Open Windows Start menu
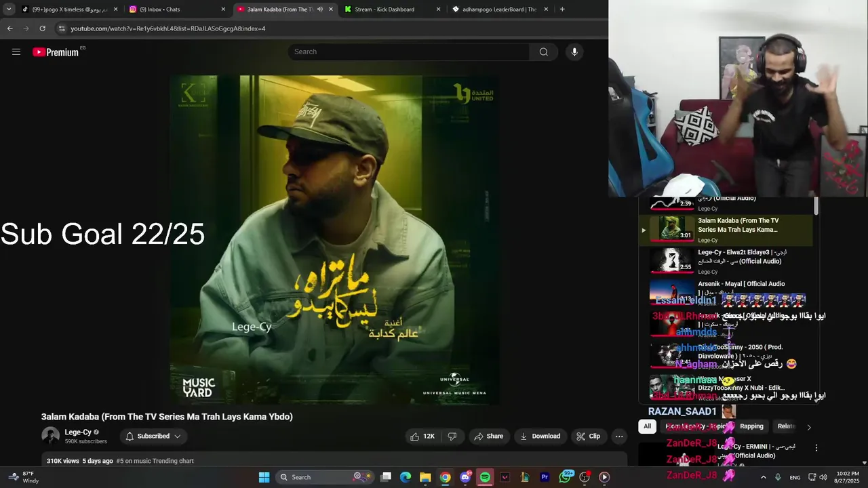868x488 pixels. tap(264, 477)
